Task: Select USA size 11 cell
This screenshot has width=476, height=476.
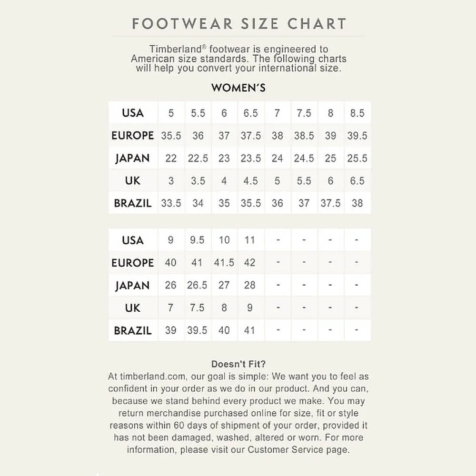Action: (250, 240)
